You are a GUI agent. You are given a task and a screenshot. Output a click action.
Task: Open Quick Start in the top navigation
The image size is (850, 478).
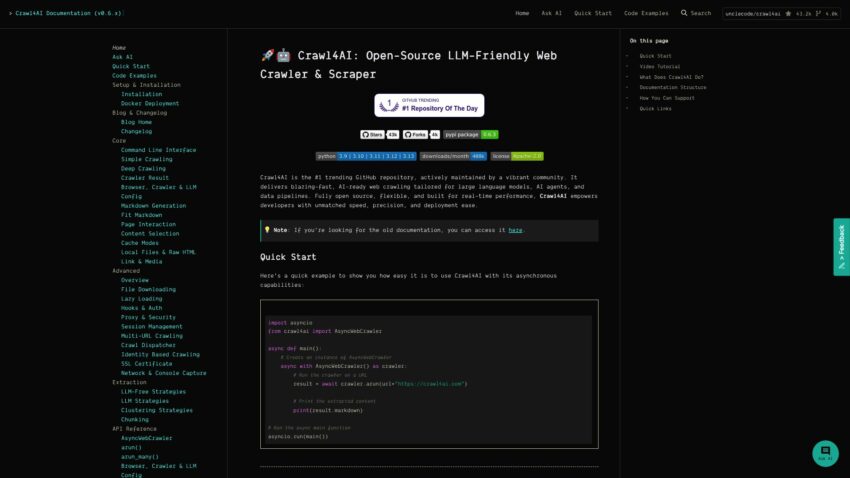593,13
